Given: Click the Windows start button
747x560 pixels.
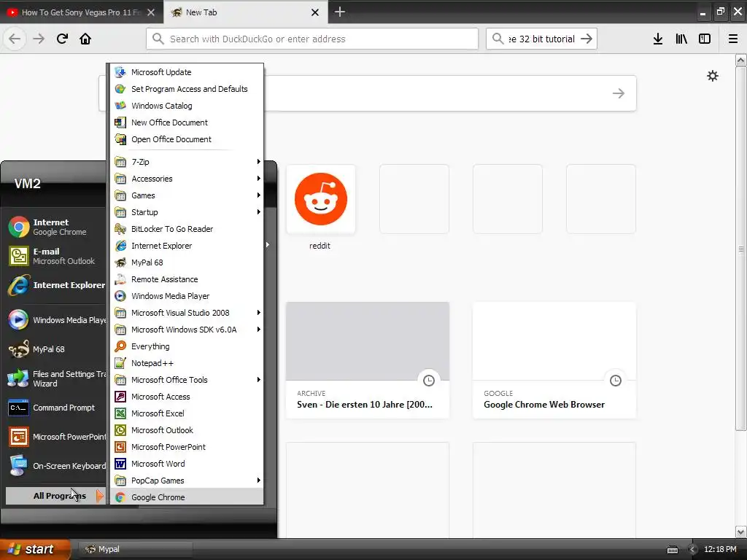Looking at the screenshot, I should (35, 549).
